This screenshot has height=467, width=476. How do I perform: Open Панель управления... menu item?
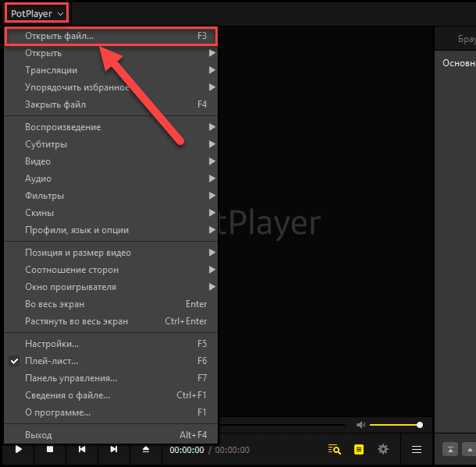pos(111,378)
